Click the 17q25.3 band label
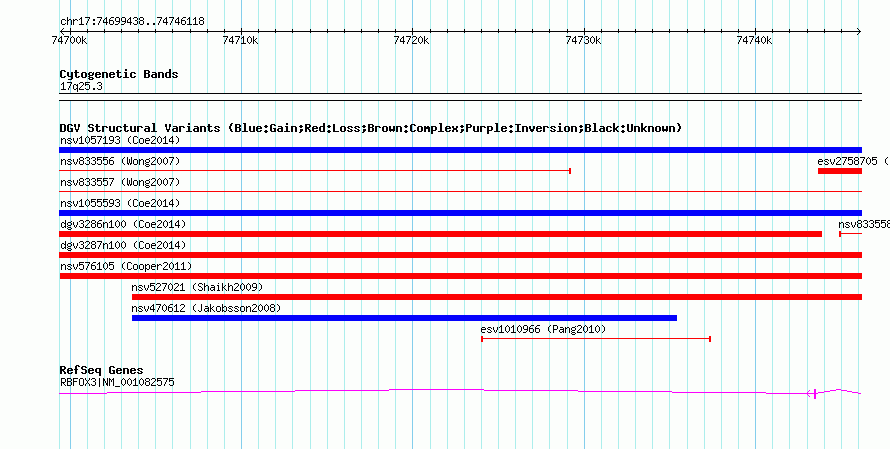This screenshot has height=449, width=890. click(x=81, y=87)
